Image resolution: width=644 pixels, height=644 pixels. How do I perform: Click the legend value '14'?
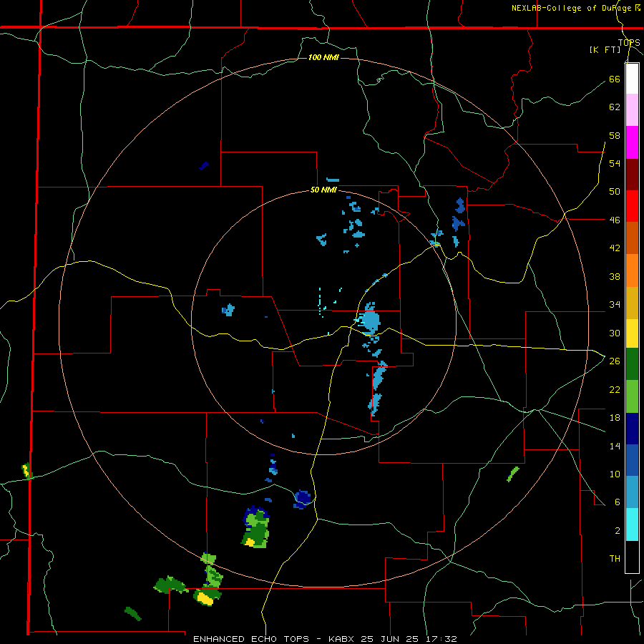(x=615, y=446)
